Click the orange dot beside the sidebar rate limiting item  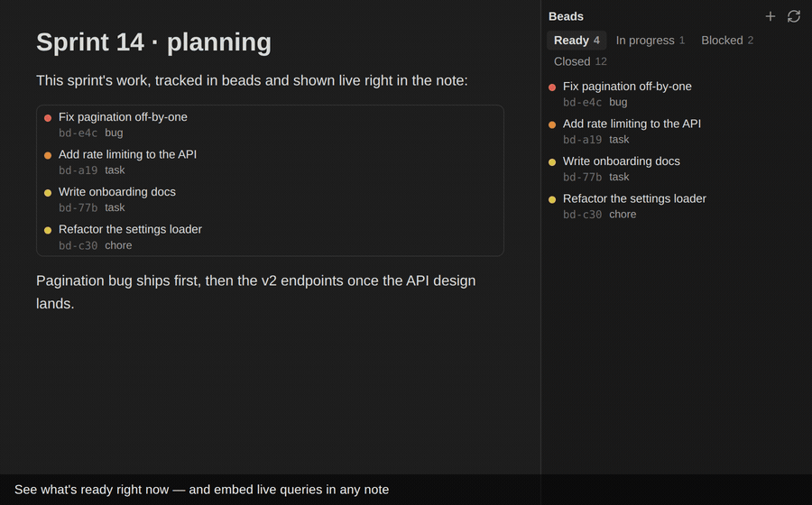pos(552,124)
